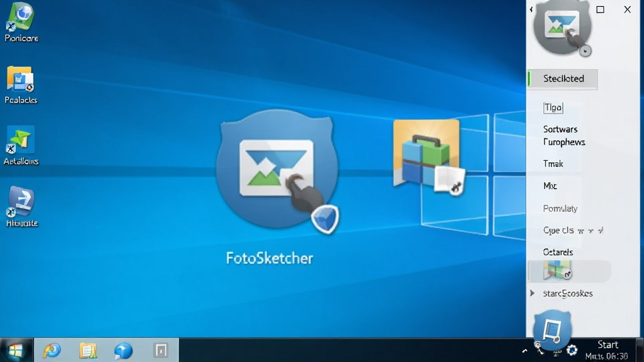Open the Start clock area text

[607, 350]
